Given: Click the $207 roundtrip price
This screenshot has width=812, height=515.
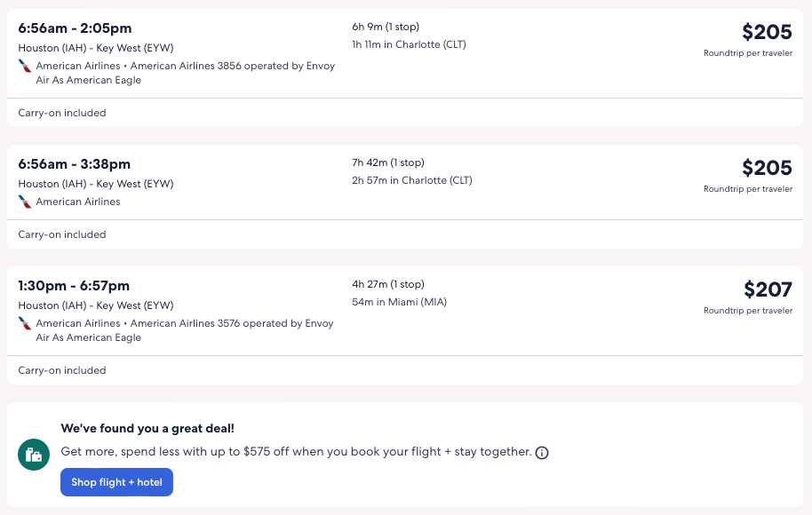Looking at the screenshot, I should click(767, 289).
